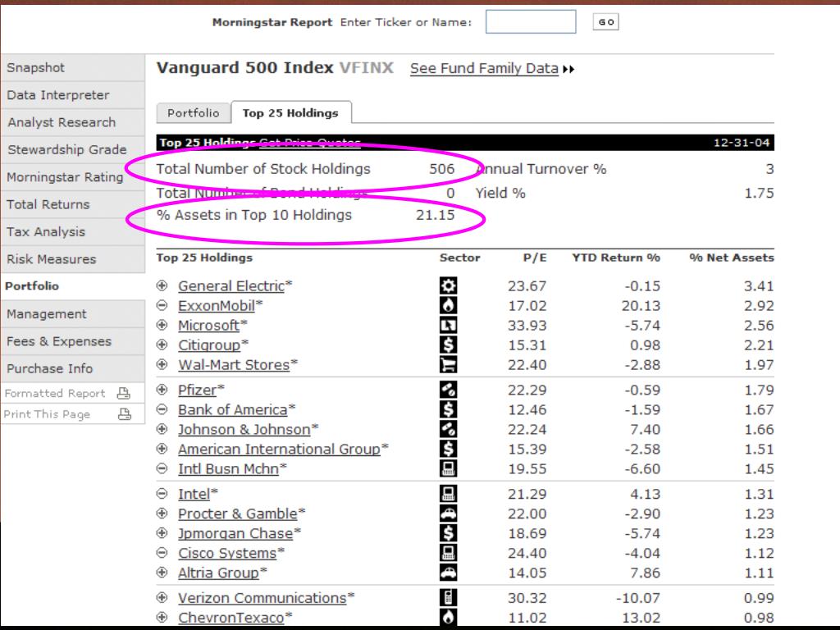Viewport: 840px width, 630px height.
Task: Open Snapshot in the sidebar
Action: click(73, 67)
